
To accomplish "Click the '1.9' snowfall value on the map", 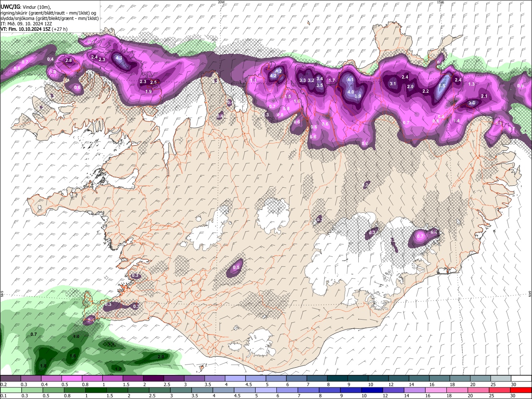I will pos(148,91).
